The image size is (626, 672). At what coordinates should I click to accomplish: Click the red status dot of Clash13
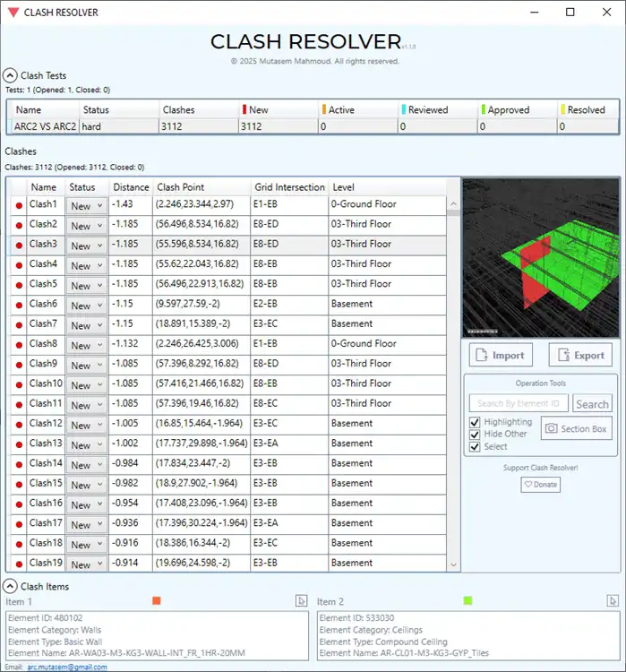tap(19, 444)
